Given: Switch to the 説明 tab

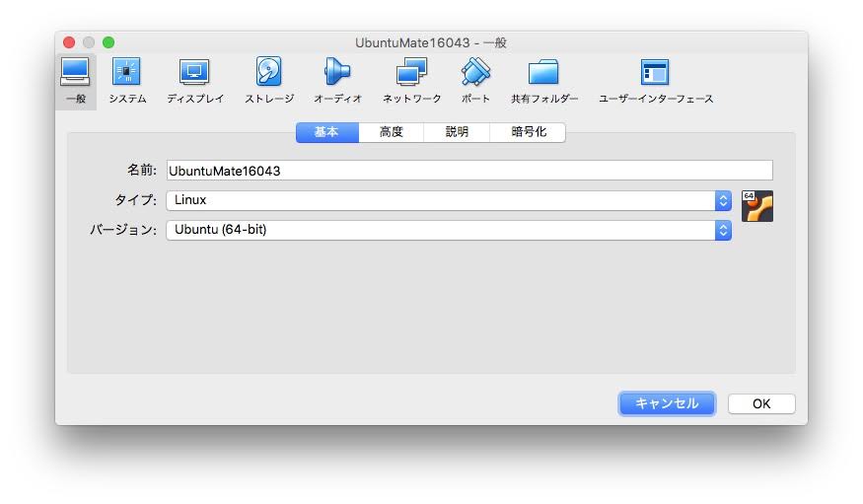Looking at the screenshot, I should 457,132.
